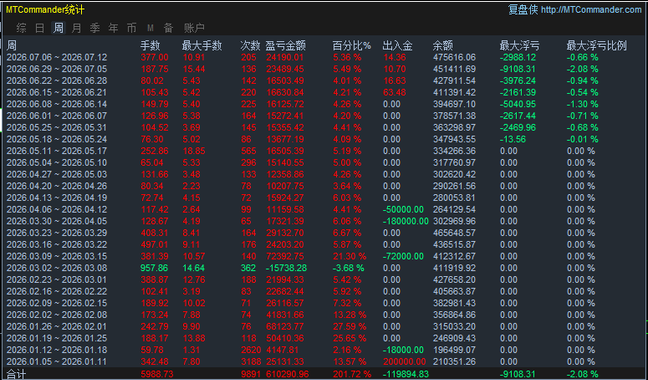Image resolution: width=648 pixels, height=380 pixels.
Task: Click the 出入金 column header
Action: [x=397, y=45]
